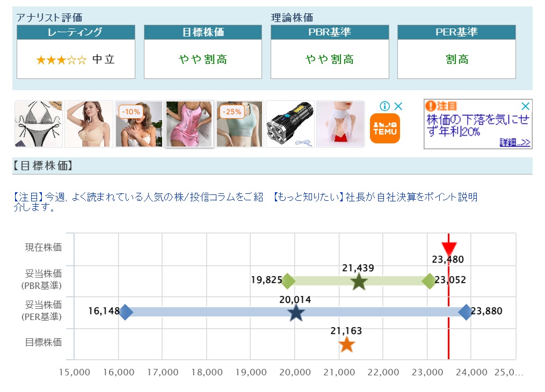Image resolution: width=545 pixels, height=392 pixels.
Task: Click the 妥当株価 (PER基準) axis label
Action: [42, 311]
